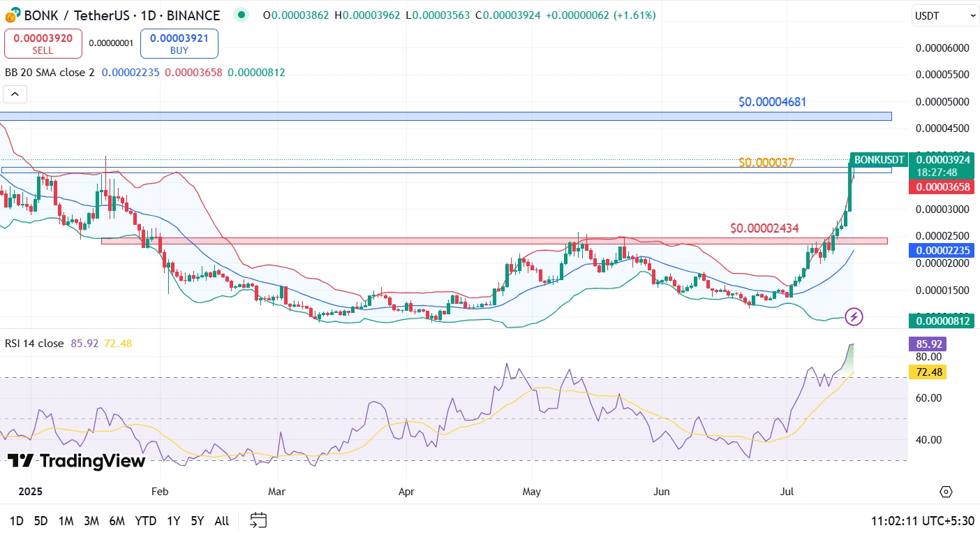The height and width of the screenshot is (535, 980).
Task: Select the YTD time range
Action: (146, 520)
